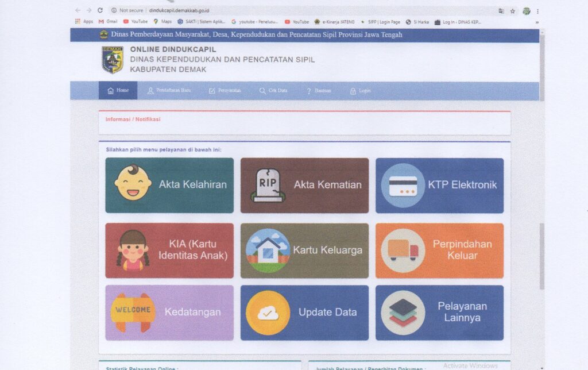Image resolution: width=588 pixels, height=370 pixels.
Task: Open the Pendaftaran Baru menu item
Action: (169, 91)
